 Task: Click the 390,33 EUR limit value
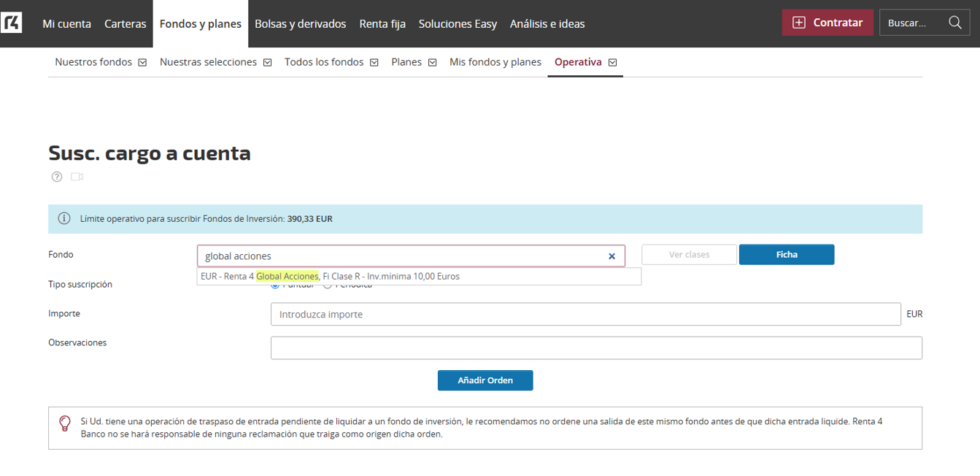(x=309, y=219)
